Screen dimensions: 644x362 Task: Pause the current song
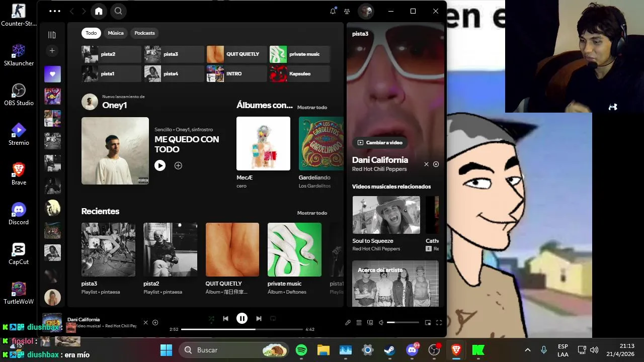pyautogui.click(x=242, y=318)
